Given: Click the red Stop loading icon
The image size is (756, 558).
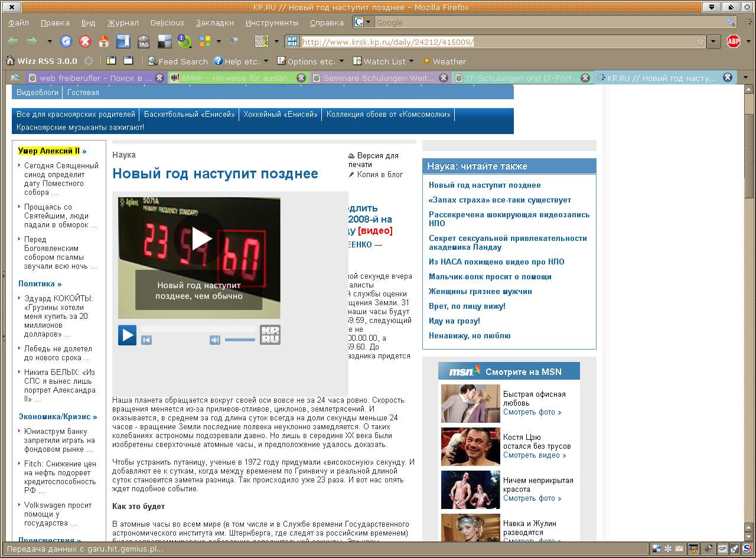Looking at the screenshot, I should 85,41.
